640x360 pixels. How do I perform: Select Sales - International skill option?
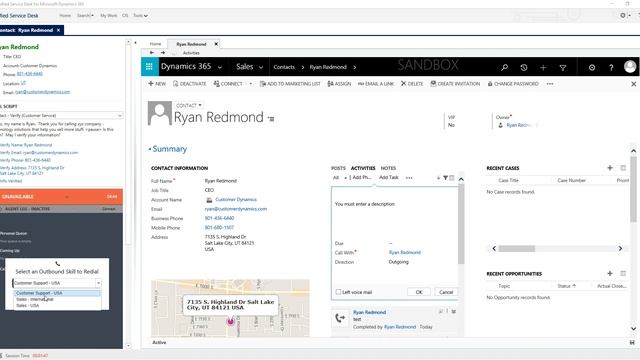pos(57,299)
